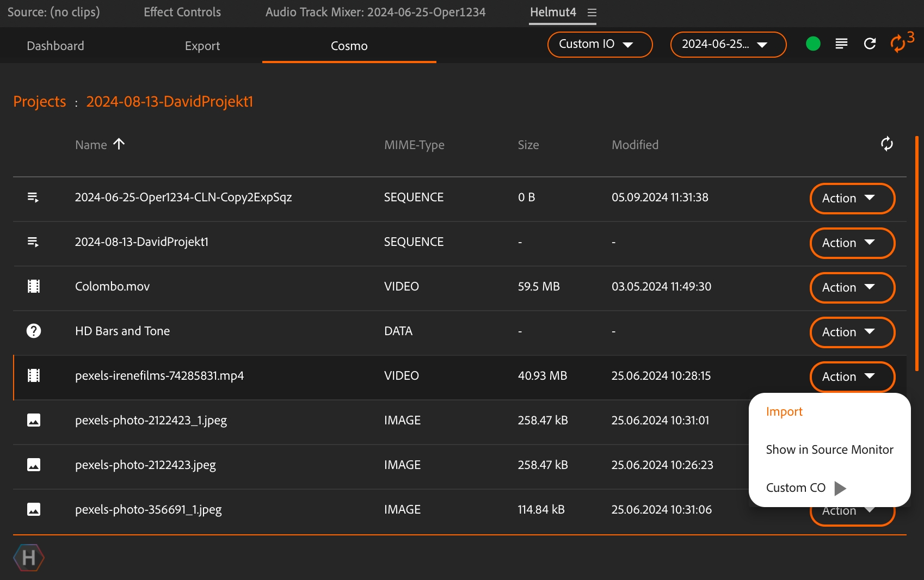The width and height of the screenshot is (924, 580).
Task: Go back to Projects breadcrumb link
Action: [x=40, y=102]
